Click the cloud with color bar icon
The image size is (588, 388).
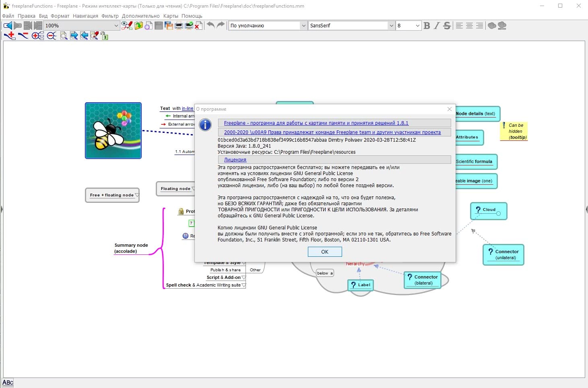coord(502,25)
